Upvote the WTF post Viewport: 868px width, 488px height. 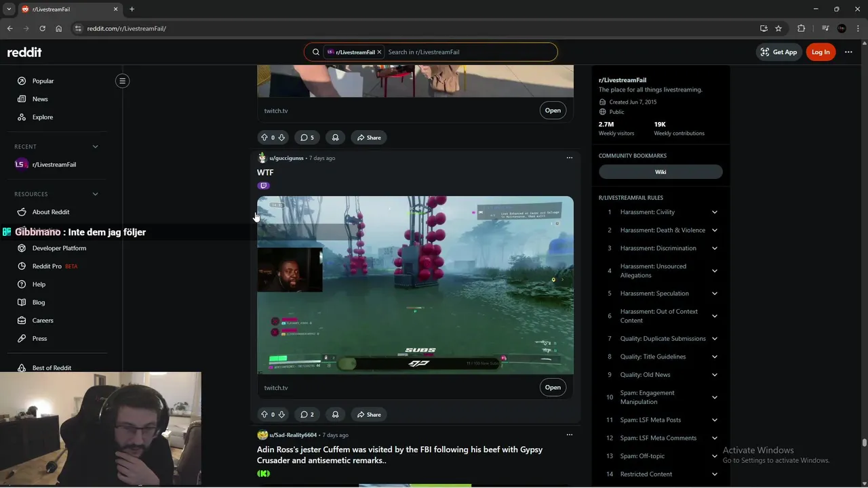point(264,415)
